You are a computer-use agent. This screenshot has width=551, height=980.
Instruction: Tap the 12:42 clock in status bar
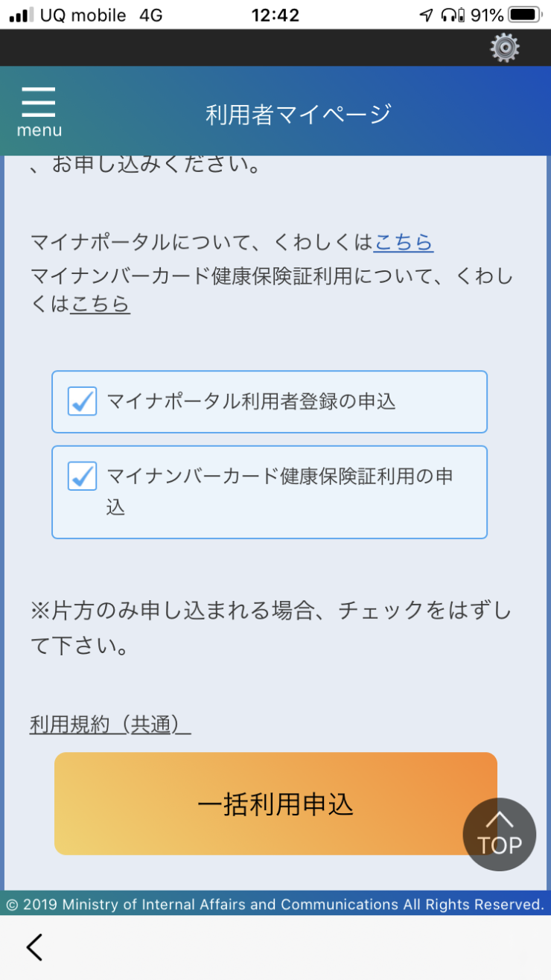coord(275,15)
